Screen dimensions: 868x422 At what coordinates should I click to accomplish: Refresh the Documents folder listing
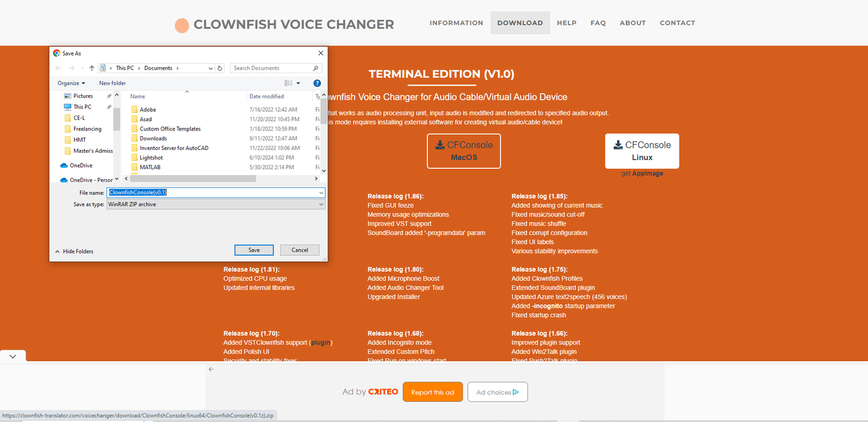pyautogui.click(x=220, y=68)
